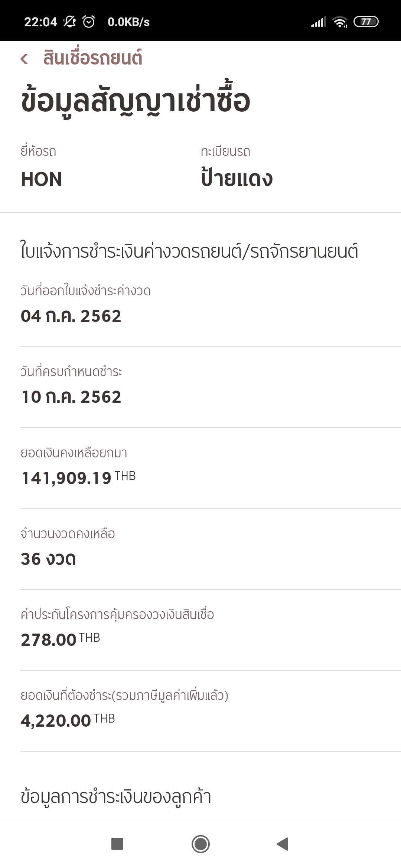Select the 10 ก.ค. 2562 due date
This screenshot has width=401, height=868.
coord(71,397)
